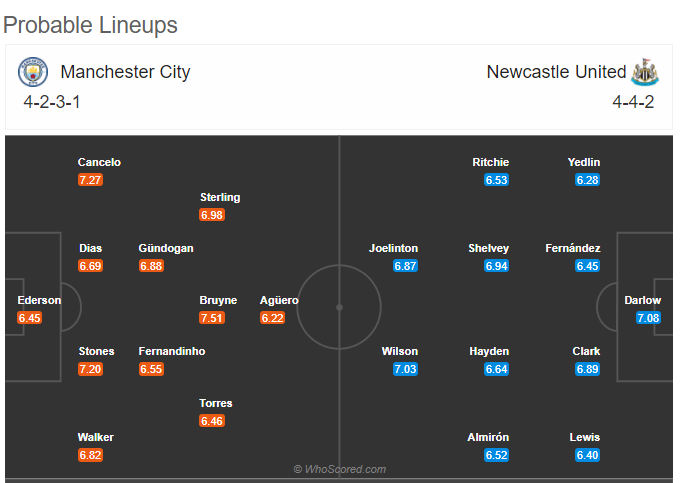The width and height of the screenshot is (685, 483).
Task: Click Agüero's 6.22 rating badge
Action: point(273,318)
